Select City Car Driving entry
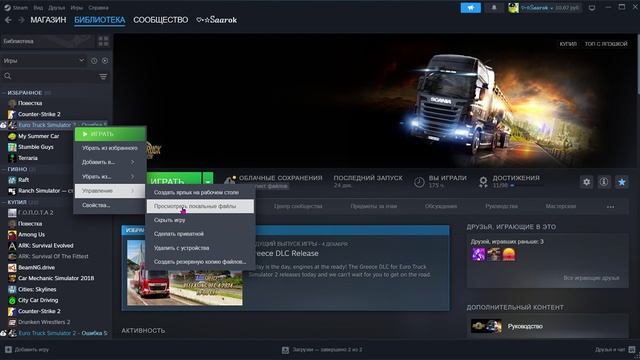 38,300
